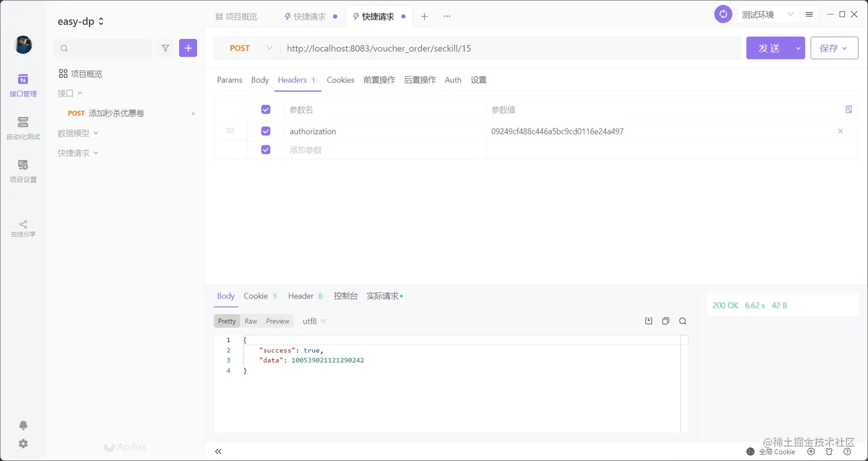Open 项目设置 from the left sidebar
Viewport: 868px width, 461px height.
[23, 171]
